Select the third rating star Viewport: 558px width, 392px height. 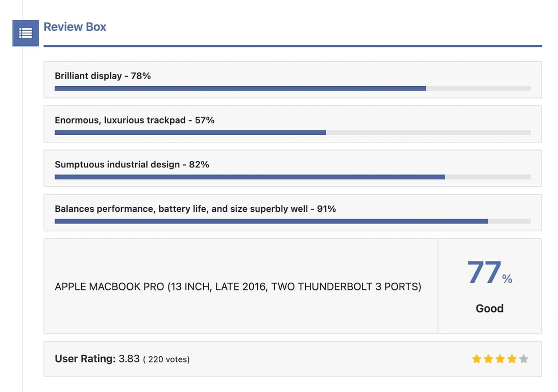coord(500,359)
